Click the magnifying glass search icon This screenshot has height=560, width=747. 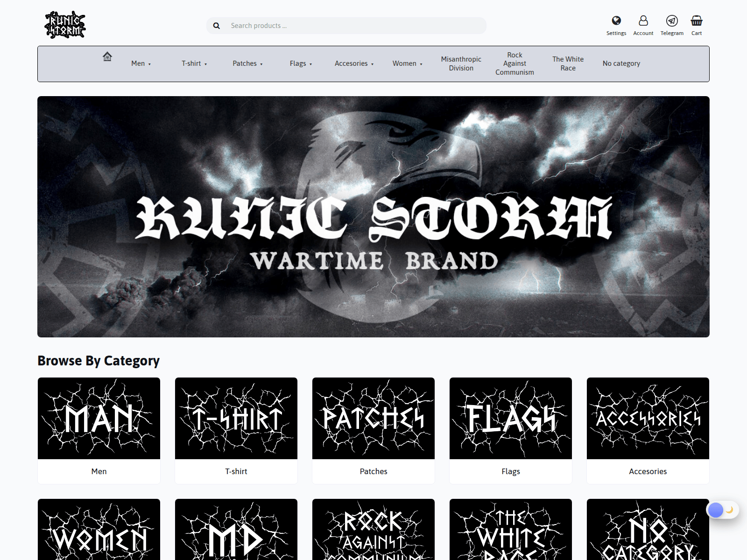click(217, 26)
